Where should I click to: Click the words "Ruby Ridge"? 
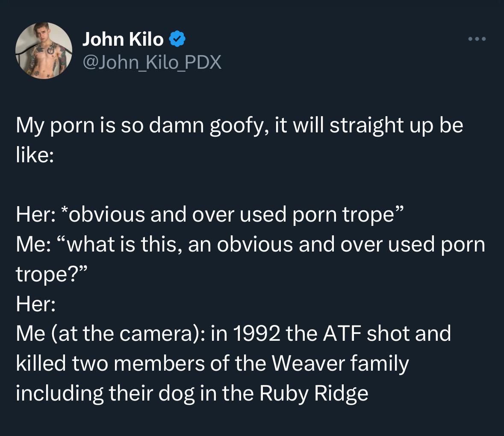313,393
